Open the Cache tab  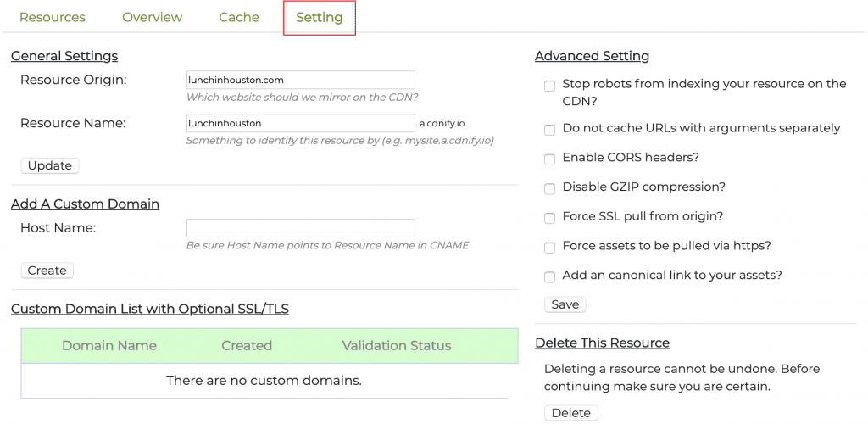239,17
